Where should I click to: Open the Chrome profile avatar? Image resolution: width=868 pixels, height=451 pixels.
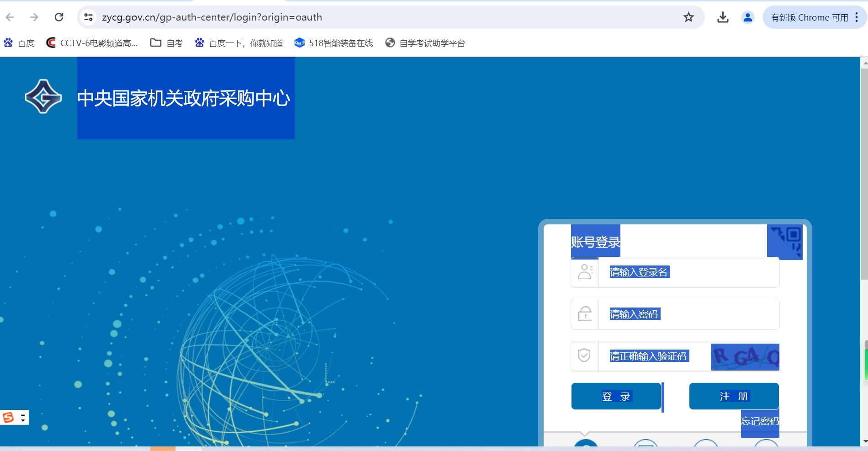748,17
